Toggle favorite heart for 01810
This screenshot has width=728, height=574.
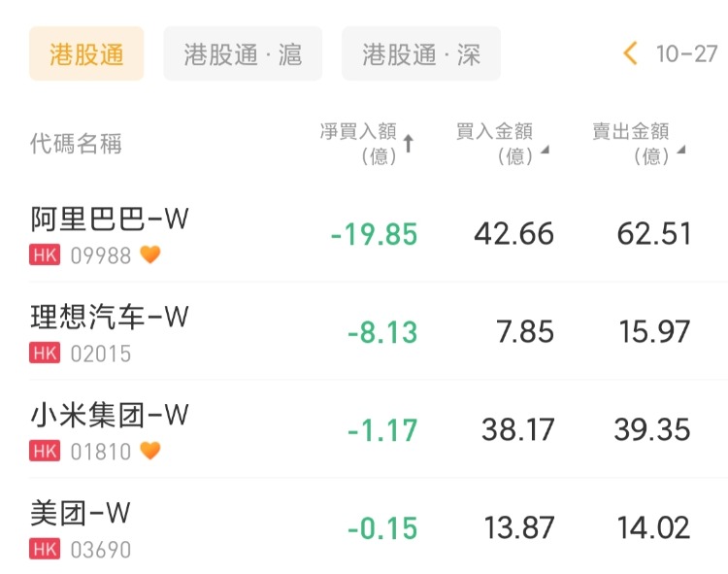click(150, 451)
